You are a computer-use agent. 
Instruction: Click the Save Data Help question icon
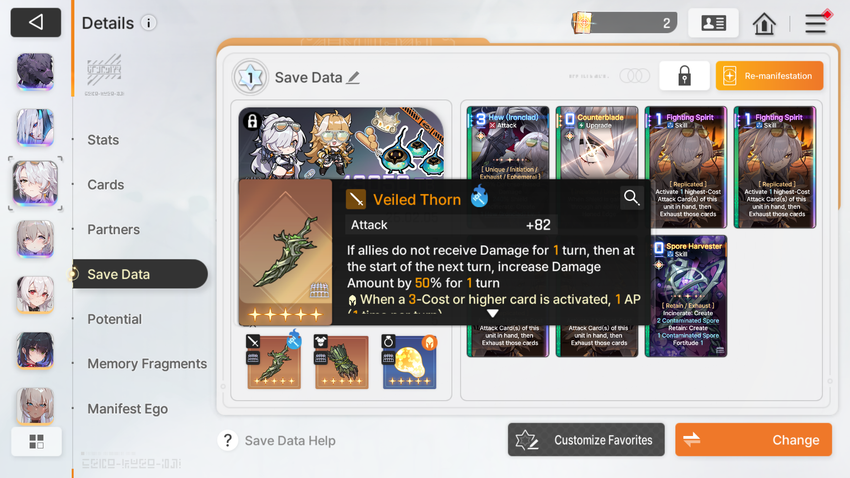(x=228, y=440)
